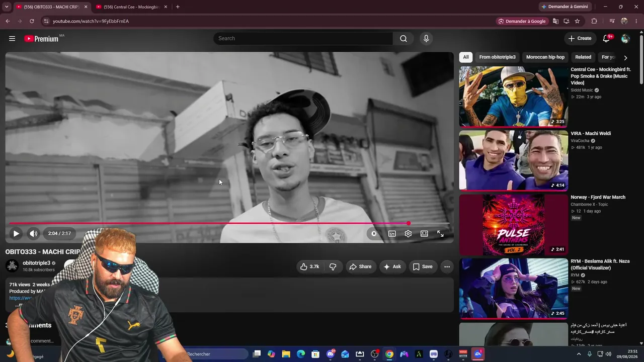
Task: Toggle subtitles/closed captions
Action: tap(392, 233)
